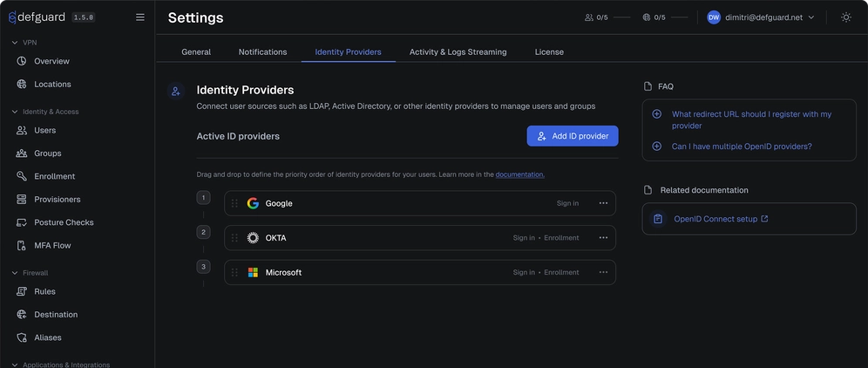Collapse the Firewall sidebar section
This screenshot has height=368, width=868.
15,273
